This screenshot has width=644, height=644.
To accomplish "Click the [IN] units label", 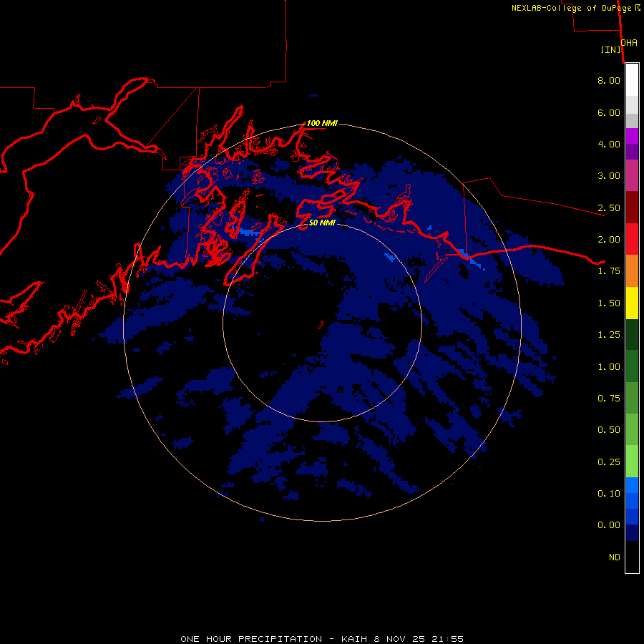I will click(610, 49).
